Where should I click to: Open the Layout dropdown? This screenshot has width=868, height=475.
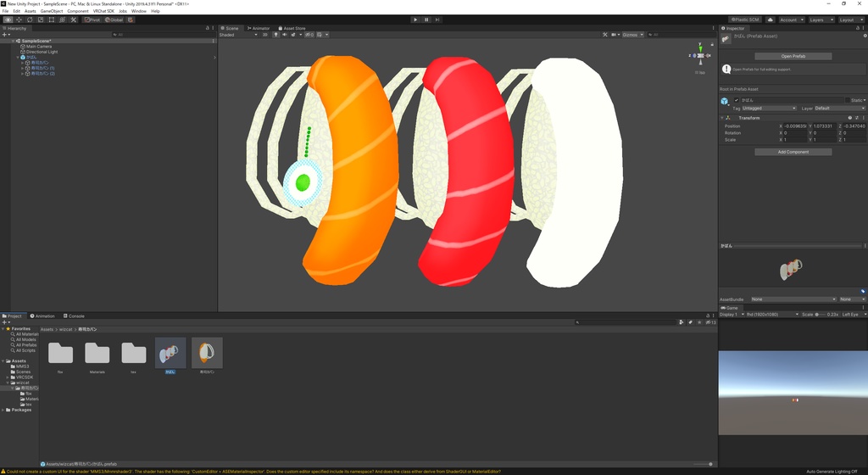[x=850, y=20]
